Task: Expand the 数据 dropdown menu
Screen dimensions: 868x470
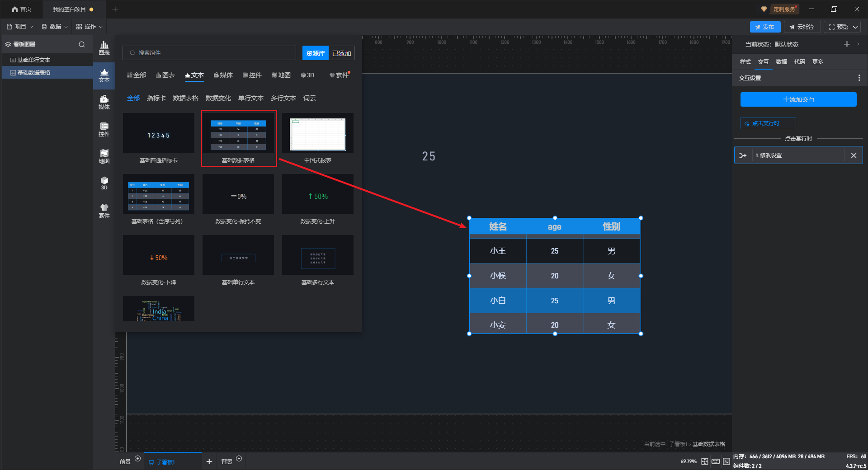Action: [x=55, y=27]
